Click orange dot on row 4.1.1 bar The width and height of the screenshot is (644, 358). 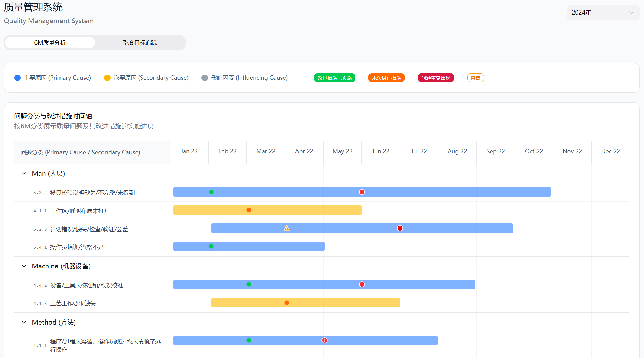tap(249, 210)
